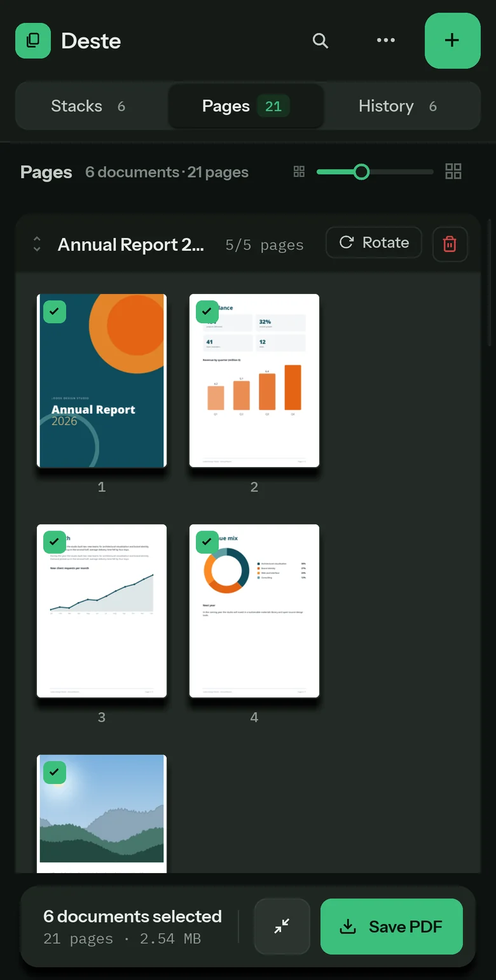This screenshot has width=496, height=980.
Task: Click the '21 pages · 2.54 MB' text
Action: pos(122,939)
